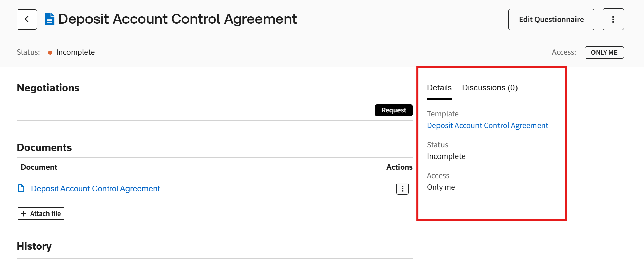Click the Incomplete status text in the Details panel
Viewport: 644px width, 261px height.
tap(446, 156)
